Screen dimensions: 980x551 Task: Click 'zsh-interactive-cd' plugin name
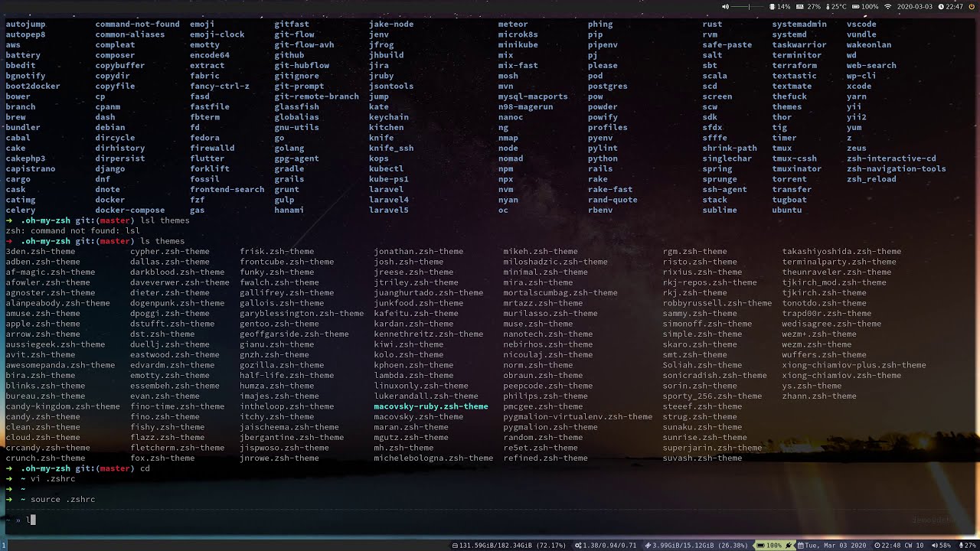coord(891,158)
